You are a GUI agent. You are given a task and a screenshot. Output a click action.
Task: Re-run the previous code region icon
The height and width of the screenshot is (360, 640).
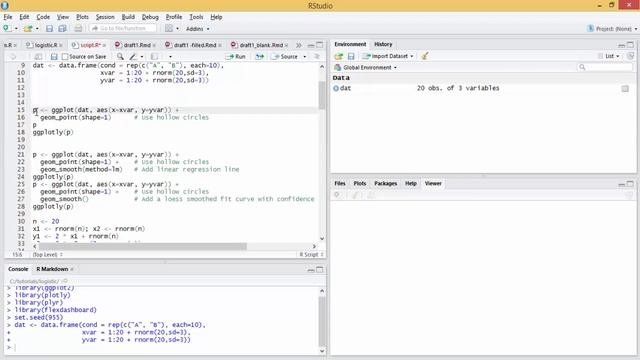(260, 57)
